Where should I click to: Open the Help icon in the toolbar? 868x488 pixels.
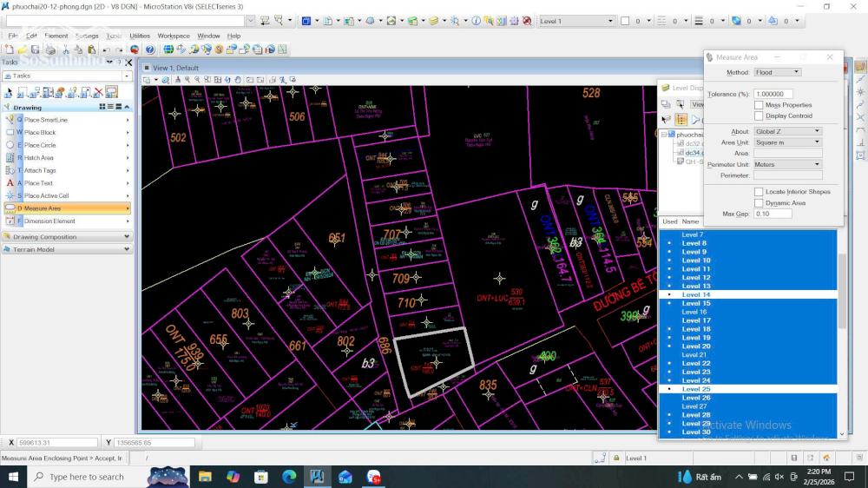150,49
